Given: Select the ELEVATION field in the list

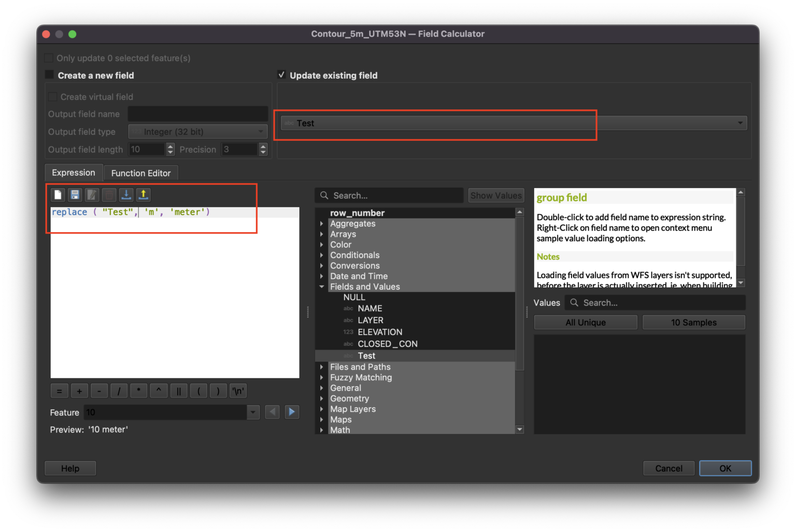Looking at the screenshot, I should (x=379, y=332).
